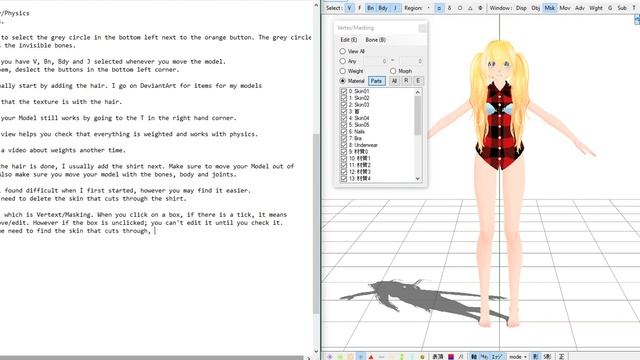Screen dimensions: 640x360
Task: Open Edit (E) menu in Vertex/Masking
Action: 349,40
